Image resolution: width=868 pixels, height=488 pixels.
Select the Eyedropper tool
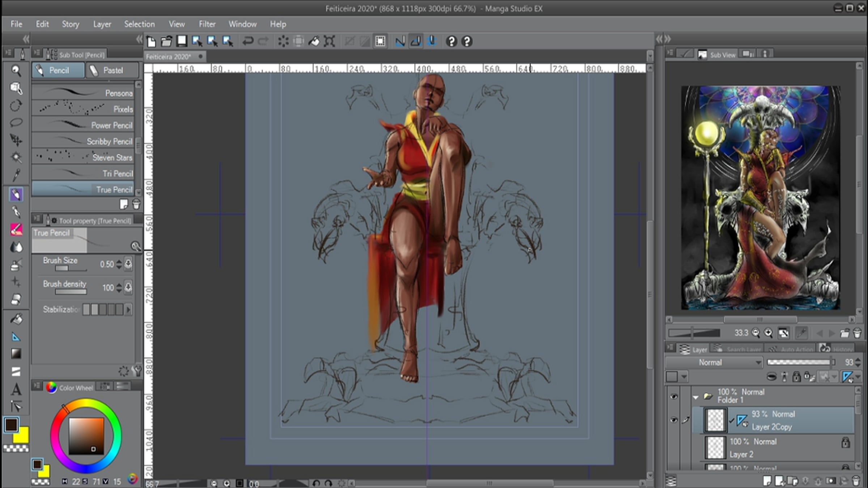[16, 175]
